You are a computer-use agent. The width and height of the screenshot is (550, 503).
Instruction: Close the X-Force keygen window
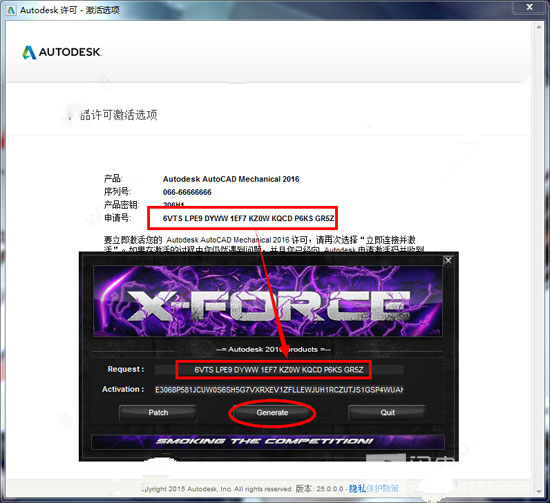point(448,260)
